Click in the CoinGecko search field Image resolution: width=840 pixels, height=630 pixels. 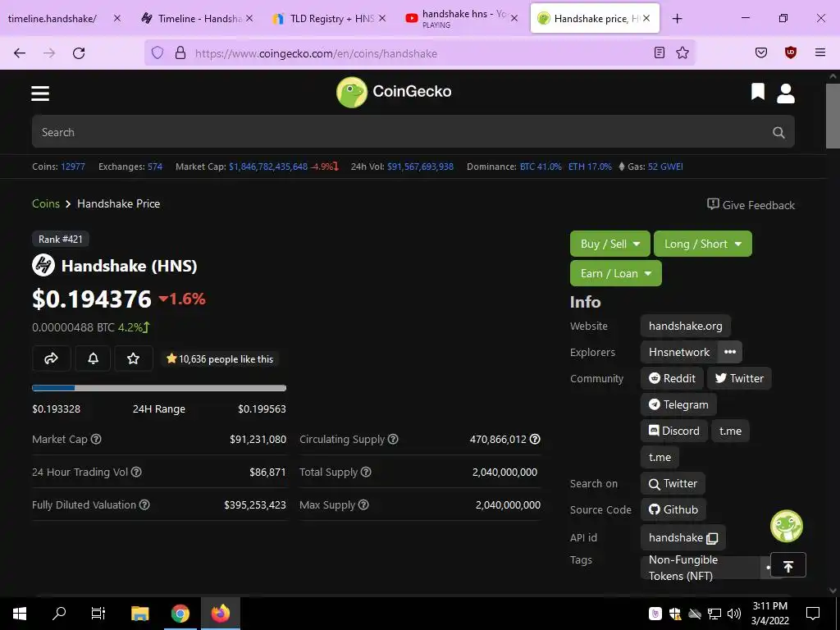[x=413, y=132]
